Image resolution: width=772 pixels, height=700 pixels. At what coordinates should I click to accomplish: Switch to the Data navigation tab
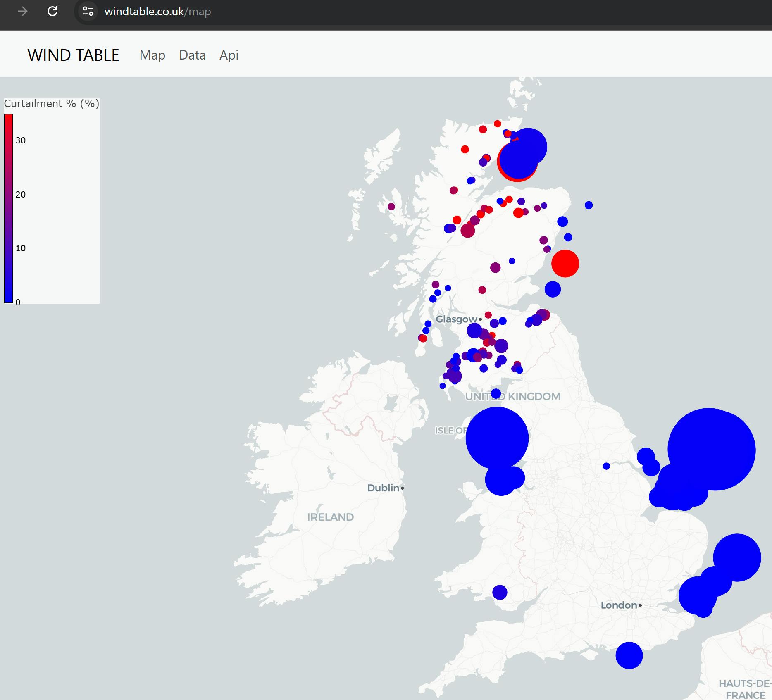point(192,55)
